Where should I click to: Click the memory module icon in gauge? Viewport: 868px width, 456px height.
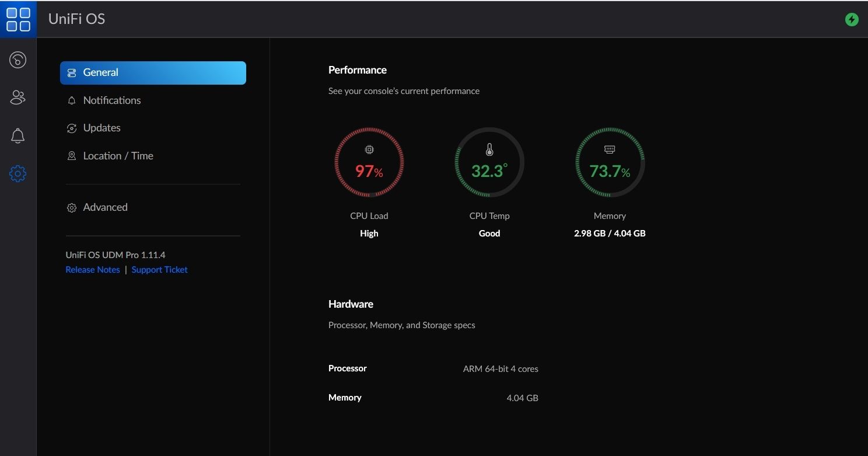point(610,150)
